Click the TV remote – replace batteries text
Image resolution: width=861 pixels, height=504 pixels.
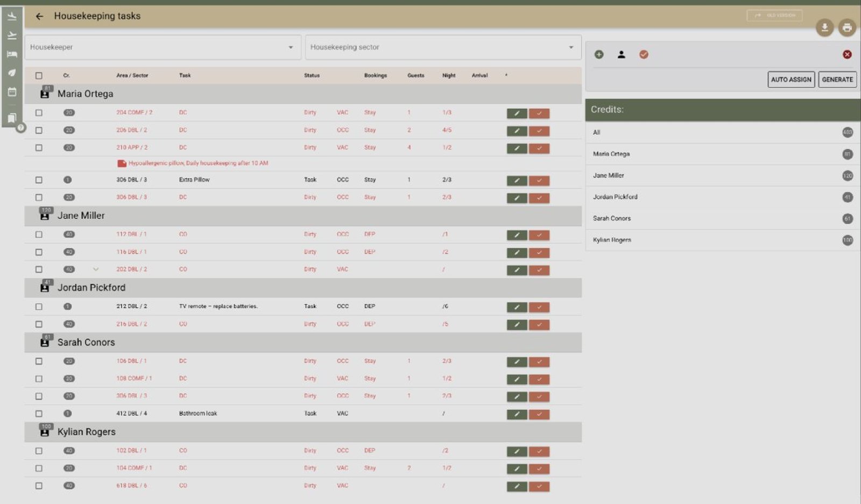(x=218, y=307)
